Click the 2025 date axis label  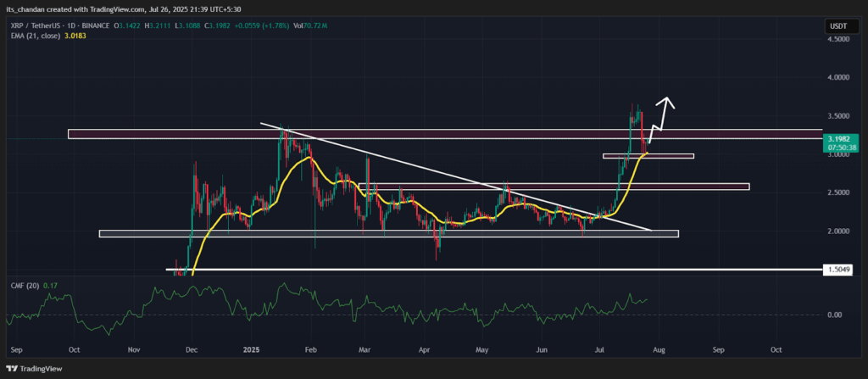coord(251,350)
